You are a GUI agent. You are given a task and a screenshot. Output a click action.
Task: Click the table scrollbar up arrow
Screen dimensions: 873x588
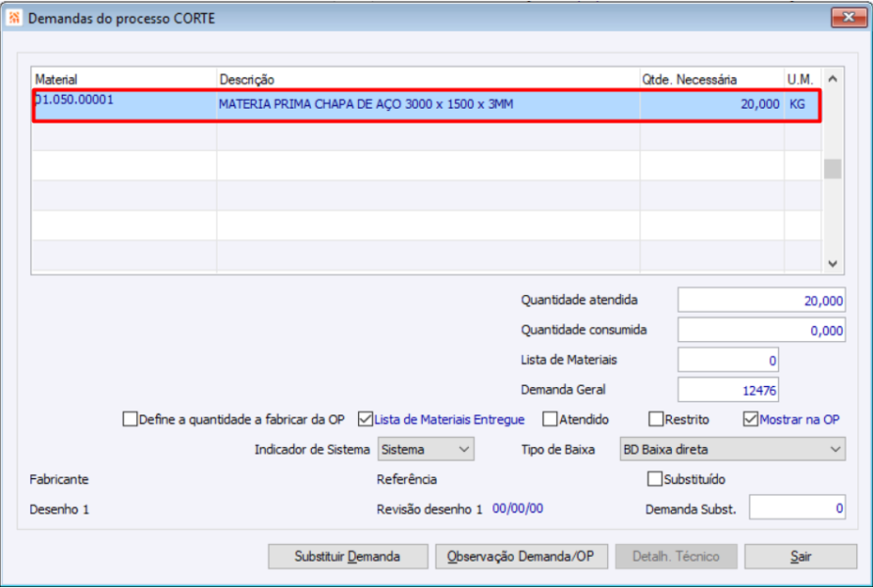point(833,79)
